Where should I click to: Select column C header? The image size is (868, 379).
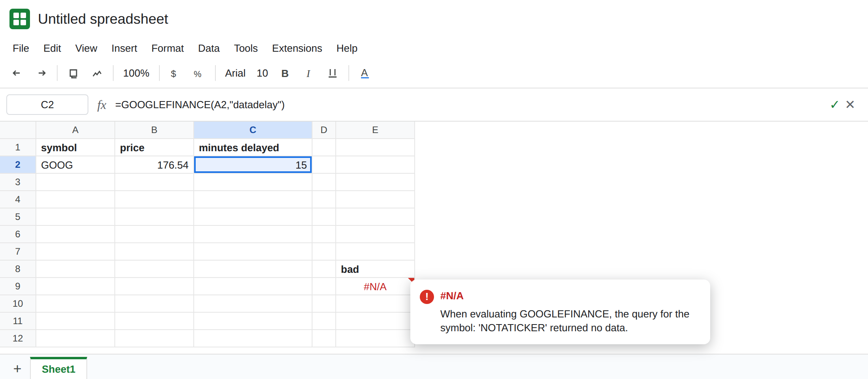(253, 130)
